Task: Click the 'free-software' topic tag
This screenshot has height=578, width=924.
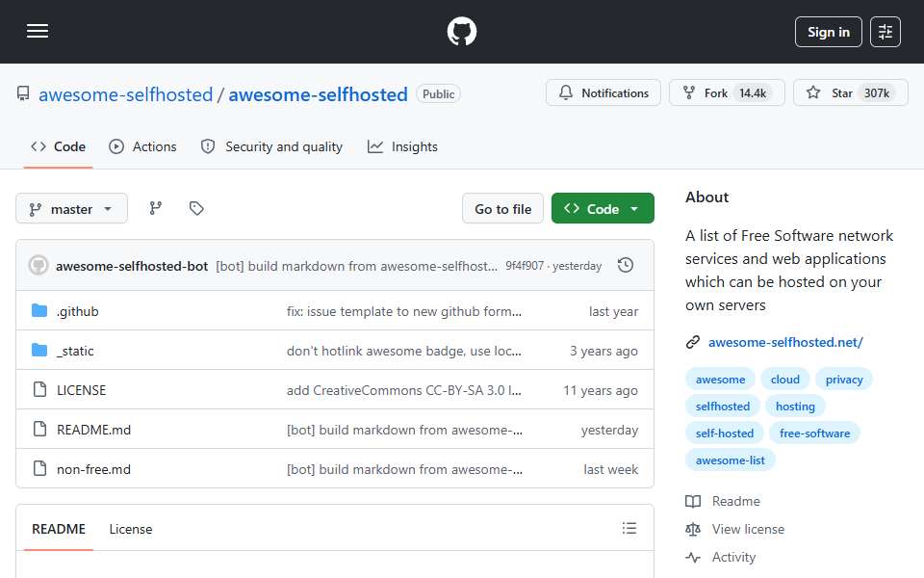Action: 814,433
